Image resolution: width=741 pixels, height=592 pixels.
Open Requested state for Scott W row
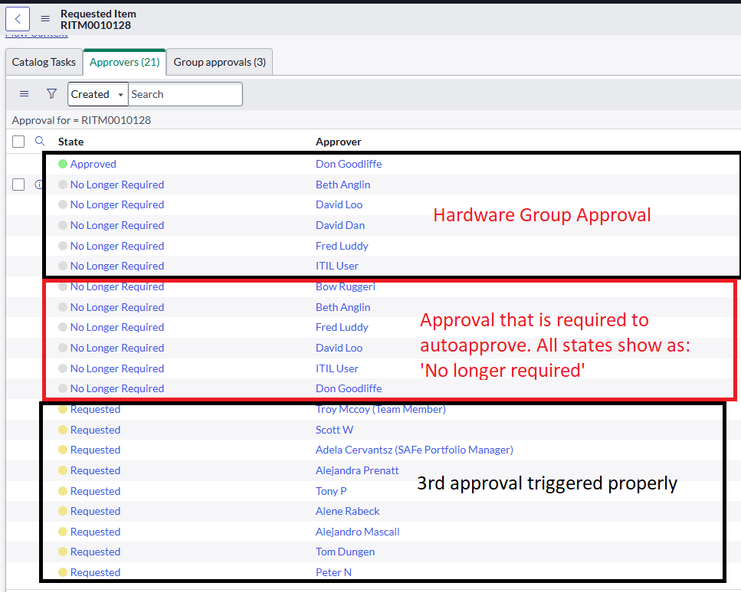click(95, 430)
